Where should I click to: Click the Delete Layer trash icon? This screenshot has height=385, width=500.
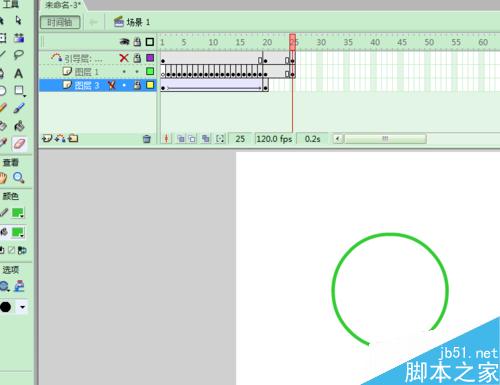tap(147, 139)
